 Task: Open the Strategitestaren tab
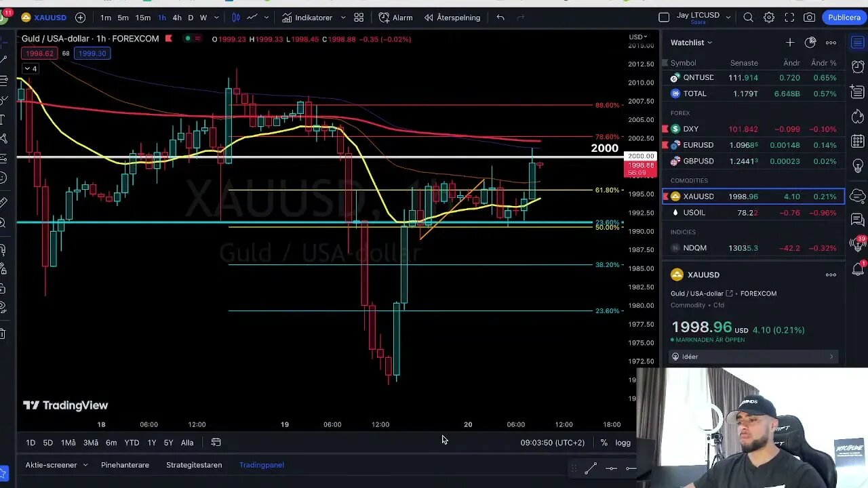[x=194, y=465]
